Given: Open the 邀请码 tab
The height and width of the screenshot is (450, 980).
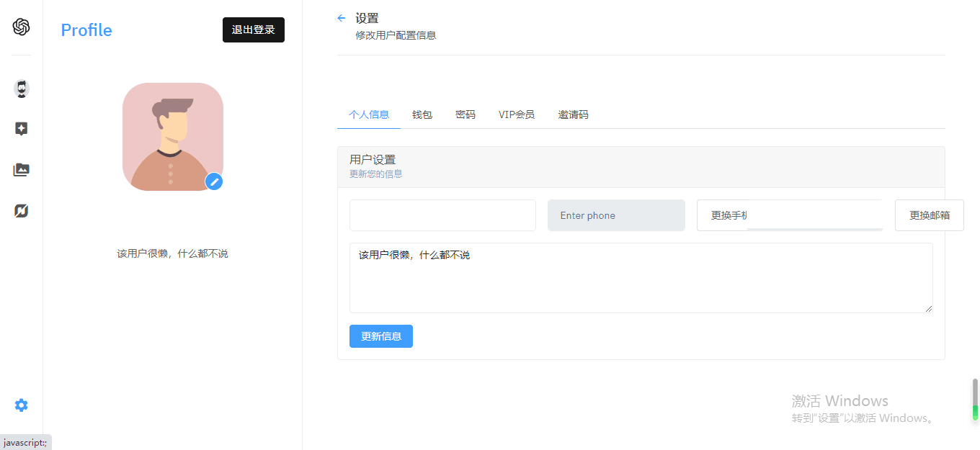Looking at the screenshot, I should (x=573, y=114).
